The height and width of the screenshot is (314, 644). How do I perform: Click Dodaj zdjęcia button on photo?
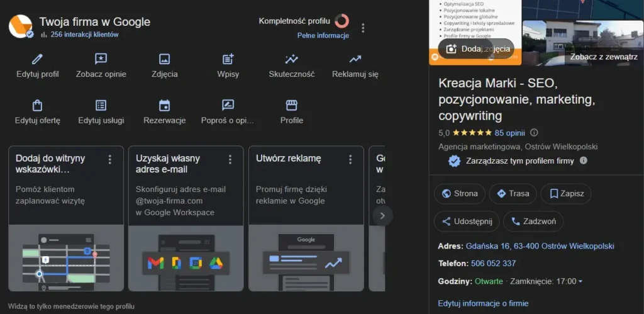(476, 49)
